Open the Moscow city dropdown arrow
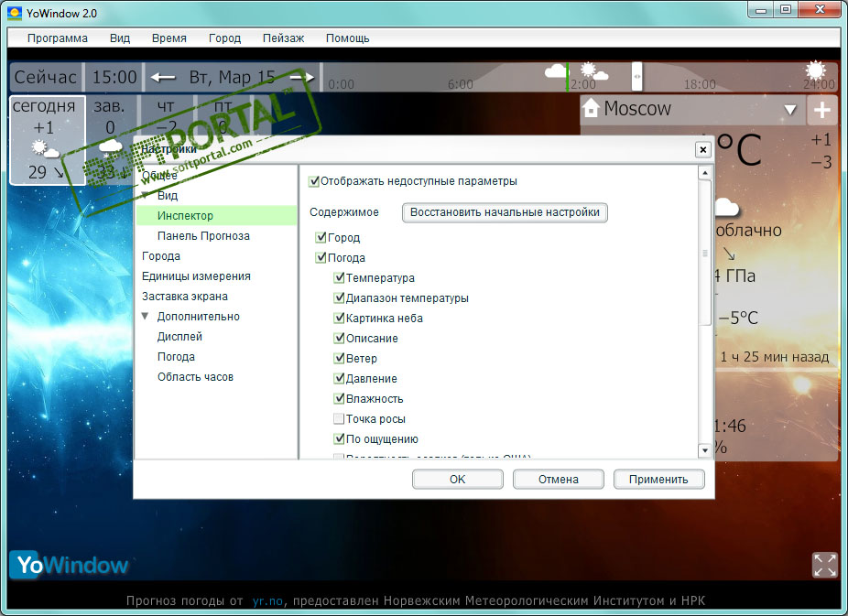The height and width of the screenshot is (616, 848). tap(790, 110)
